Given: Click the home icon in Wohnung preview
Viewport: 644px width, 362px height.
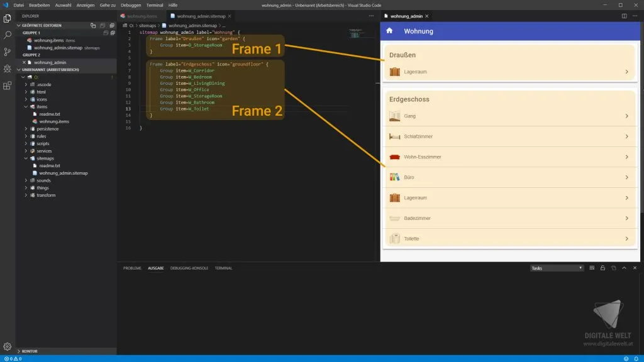Looking at the screenshot, I should pos(389,31).
